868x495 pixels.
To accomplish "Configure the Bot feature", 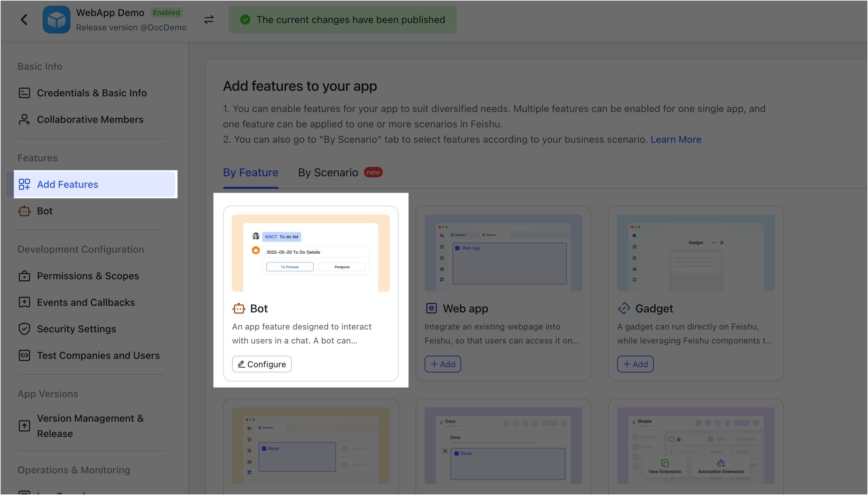I will click(262, 364).
